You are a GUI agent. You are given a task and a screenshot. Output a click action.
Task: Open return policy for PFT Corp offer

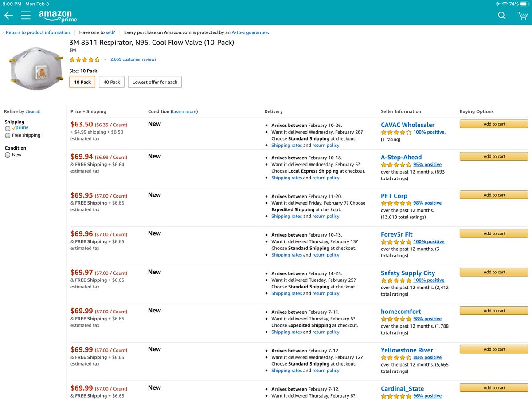coord(326,217)
